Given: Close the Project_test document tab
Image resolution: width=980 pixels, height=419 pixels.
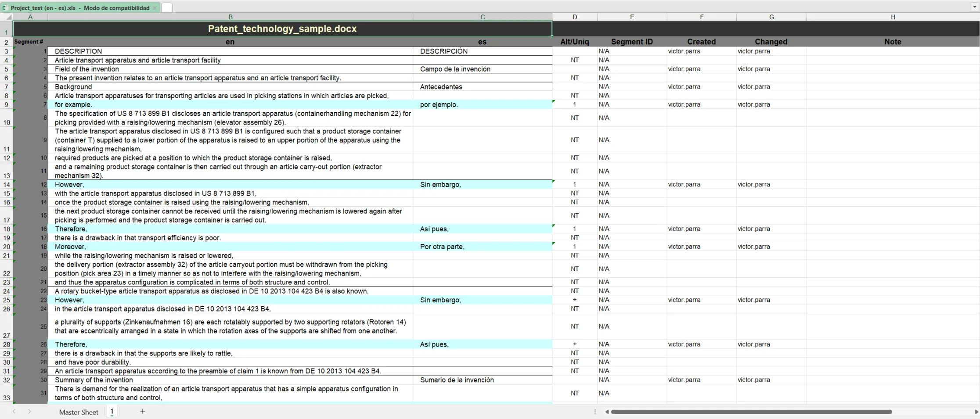Looking at the screenshot, I should coord(155,7).
